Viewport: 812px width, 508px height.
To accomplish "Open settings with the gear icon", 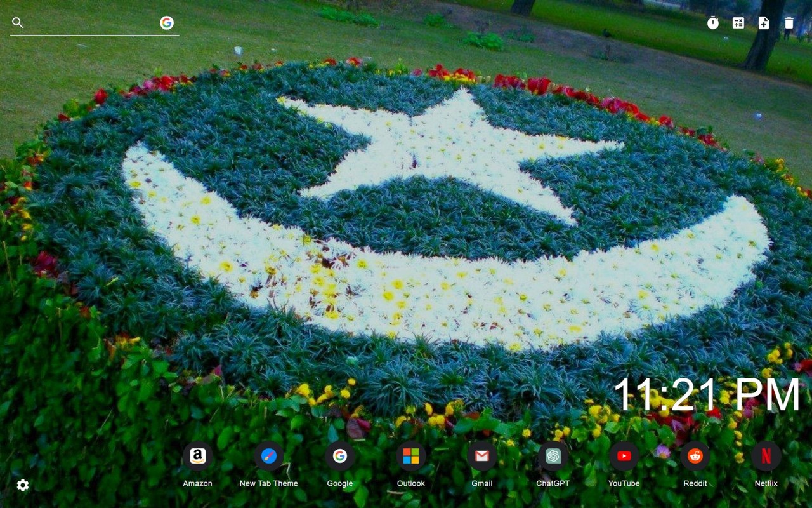I will pos(23,485).
